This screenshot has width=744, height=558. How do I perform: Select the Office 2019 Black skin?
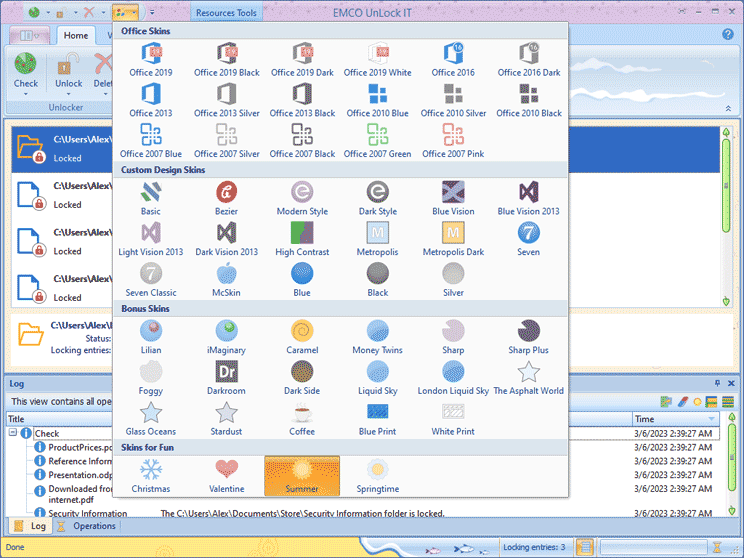[x=227, y=59]
